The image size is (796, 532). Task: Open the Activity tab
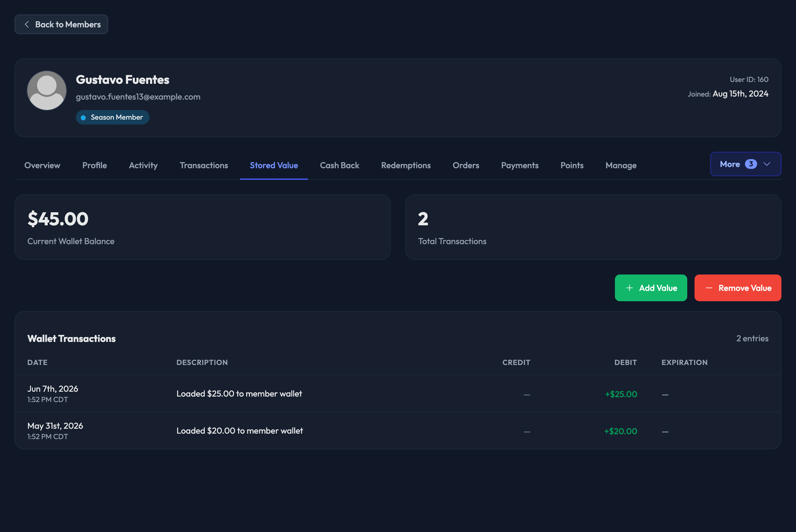tap(143, 165)
